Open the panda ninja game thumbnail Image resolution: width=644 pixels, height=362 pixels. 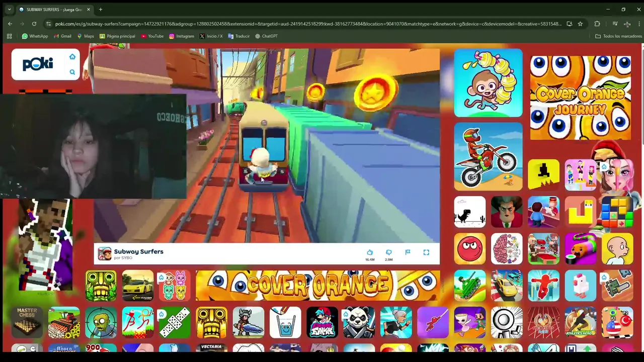point(359,322)
